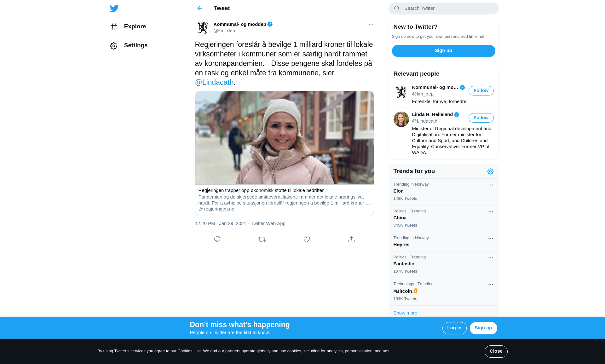
Task: Open Settings from the sidebar
Action: [129, 46]
